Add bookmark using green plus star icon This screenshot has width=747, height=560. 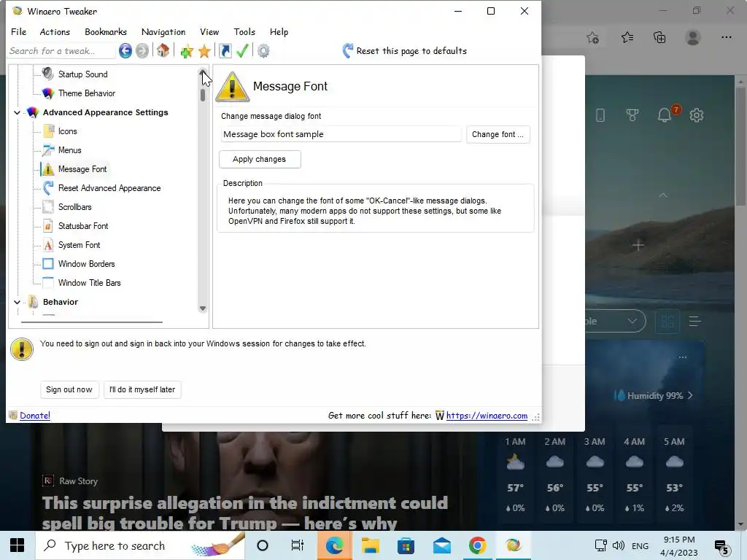(x=186, y=51)
